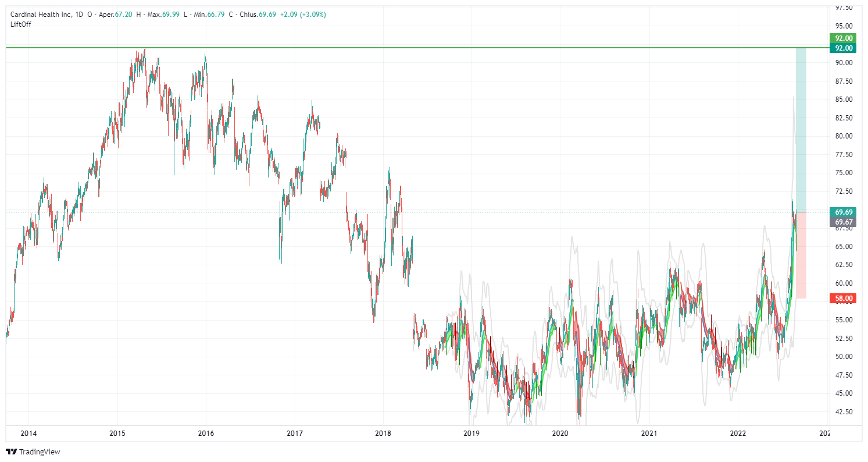The height and width of the screenshot is (462, 868).
Task: Click the 87.50 price scale label
Action: [844, 81]
